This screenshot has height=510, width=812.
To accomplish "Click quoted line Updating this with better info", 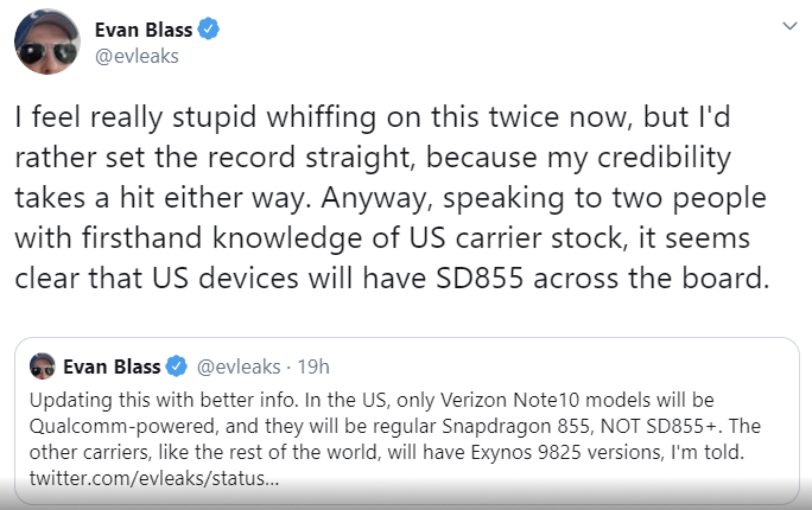I will 372,400.
